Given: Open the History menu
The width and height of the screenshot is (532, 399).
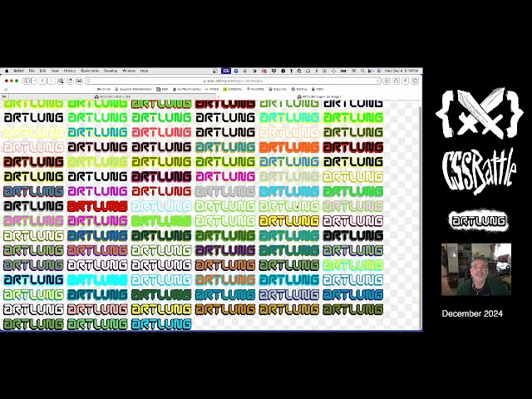Looking at the screenshot, I should click(x=70, y=71).
